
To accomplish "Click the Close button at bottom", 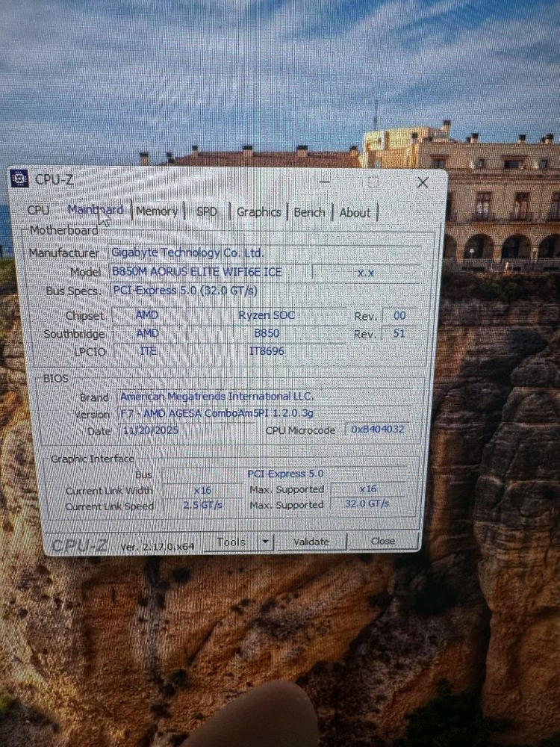I will [383, 541].
